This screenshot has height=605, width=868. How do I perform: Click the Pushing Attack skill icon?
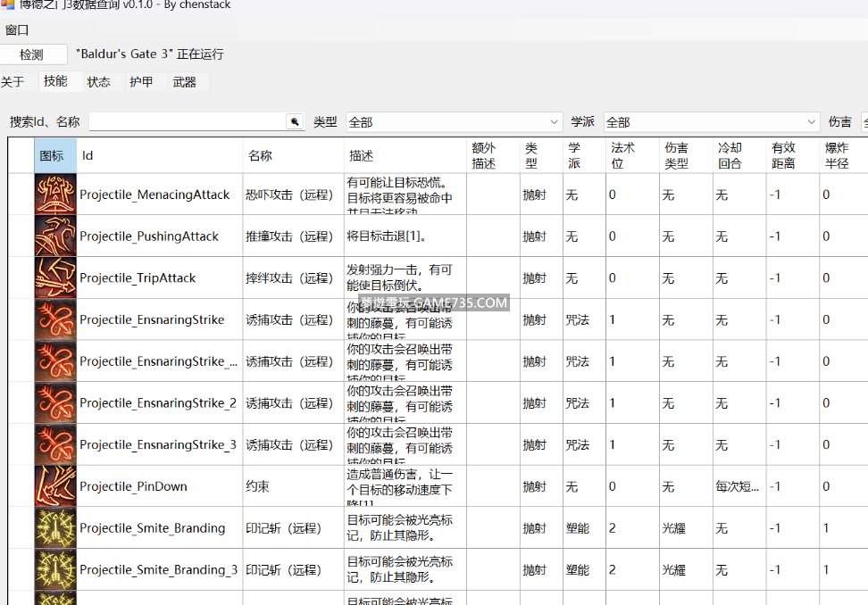[x=55, y=236]
